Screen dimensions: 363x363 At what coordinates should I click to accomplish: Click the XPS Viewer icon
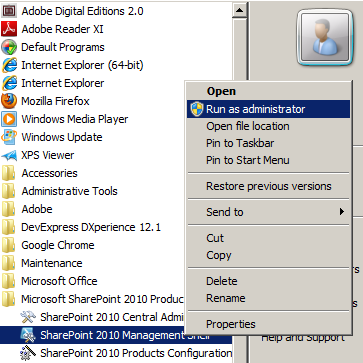click(x=9, y=155)
